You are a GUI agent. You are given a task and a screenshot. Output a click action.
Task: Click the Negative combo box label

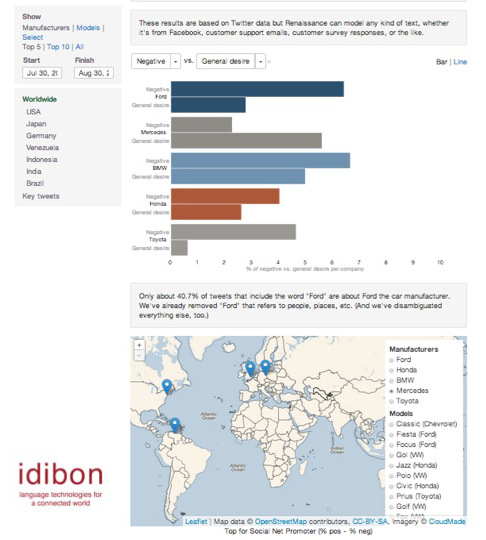[151, 61]
